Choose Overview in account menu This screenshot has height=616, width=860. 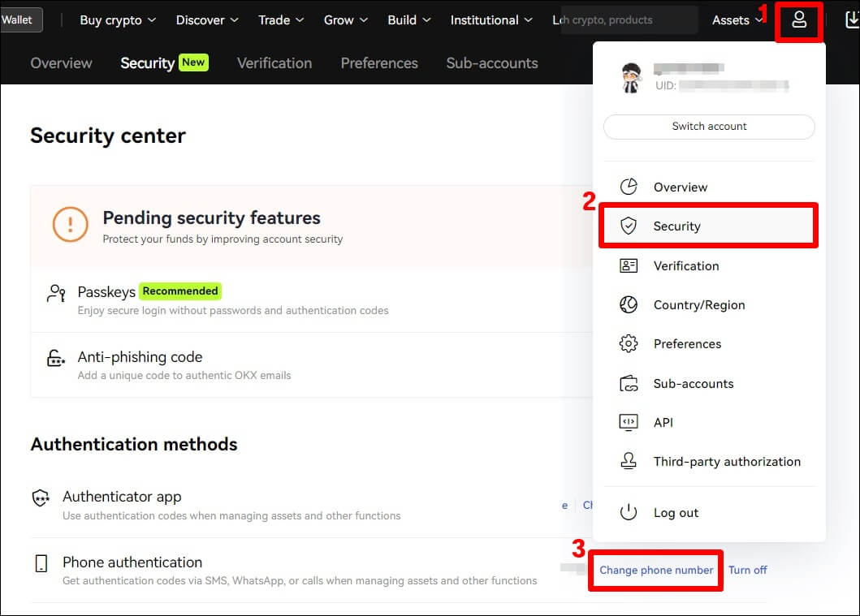click(709, 187)
